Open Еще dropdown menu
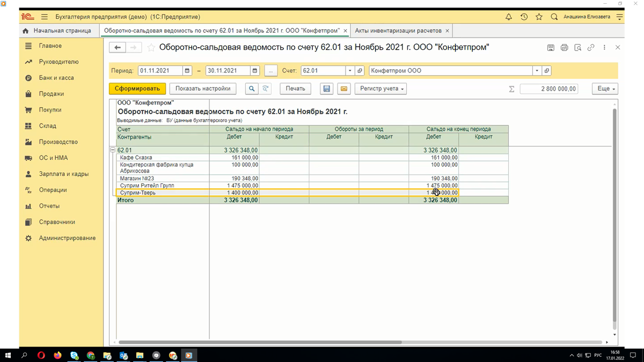The height and width of the screenshot is (362, 644). [x=605, y=88]
